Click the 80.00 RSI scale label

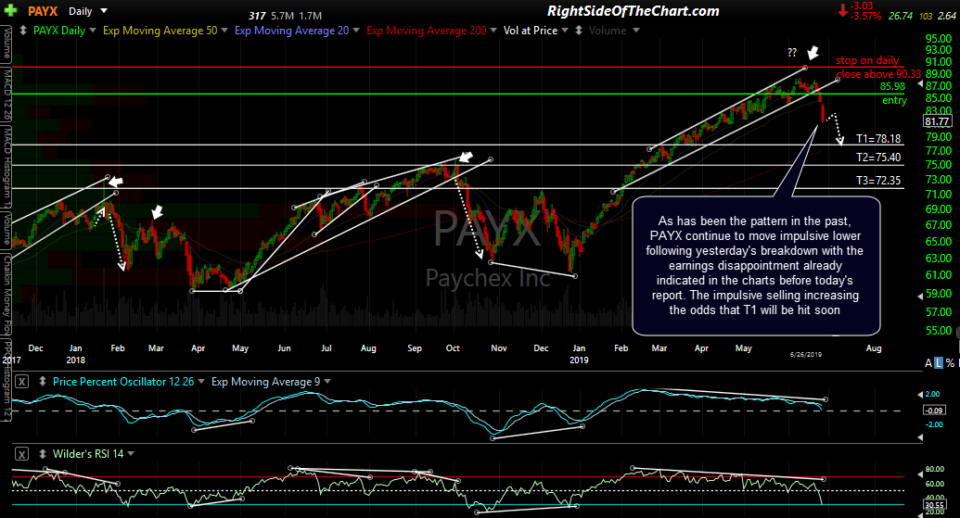tap(934, 470)
